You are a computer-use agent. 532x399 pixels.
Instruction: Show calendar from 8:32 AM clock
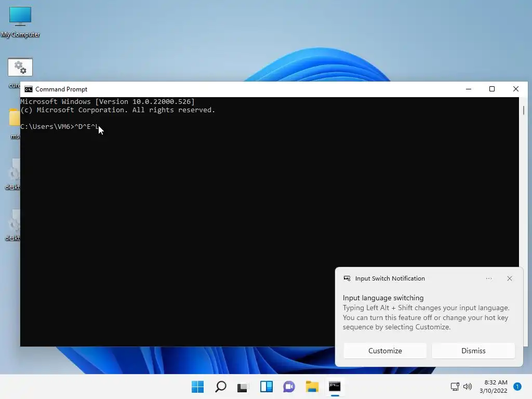[494, 387]
